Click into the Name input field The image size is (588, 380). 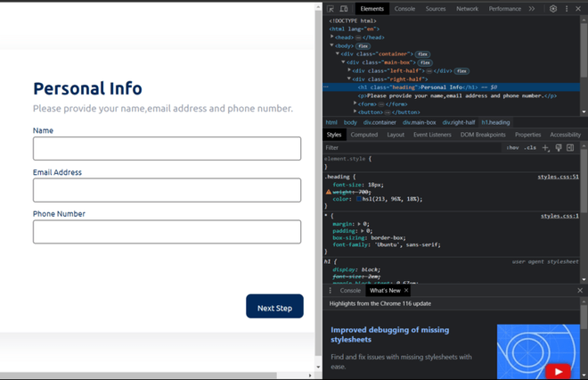click(x=167, y=149)
